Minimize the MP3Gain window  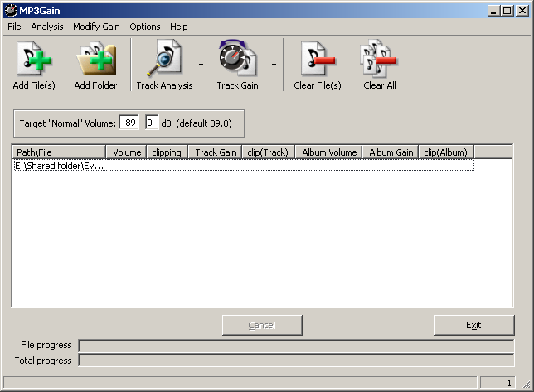tap(493, 11)
